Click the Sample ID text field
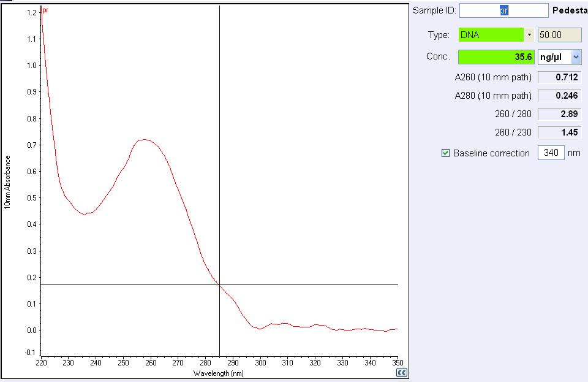Viewport: 588px width, 382px height. click(503, 10)
